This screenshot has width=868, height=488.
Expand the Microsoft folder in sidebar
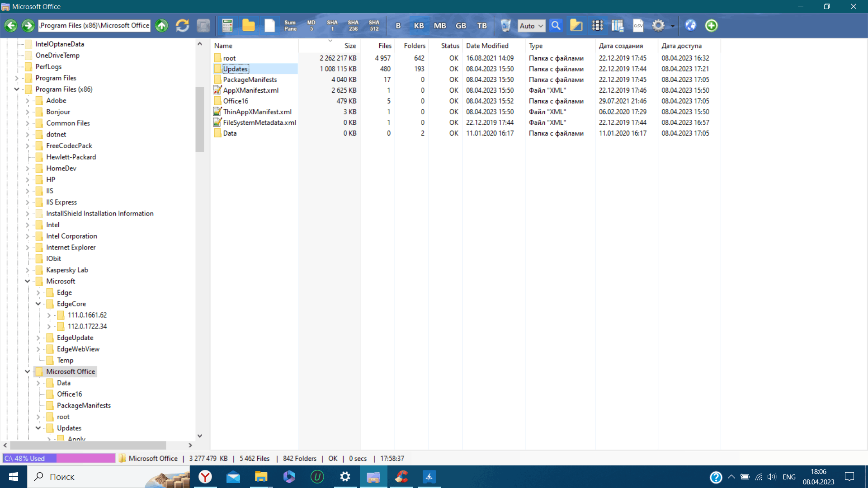(x=27, y=281)
